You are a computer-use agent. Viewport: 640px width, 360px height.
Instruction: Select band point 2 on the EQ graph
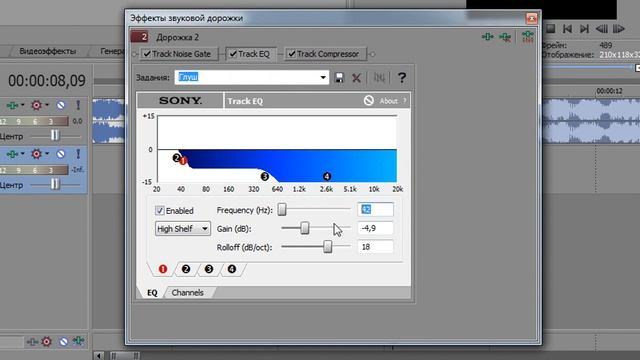pyautogui.click(x=176, y=158)
